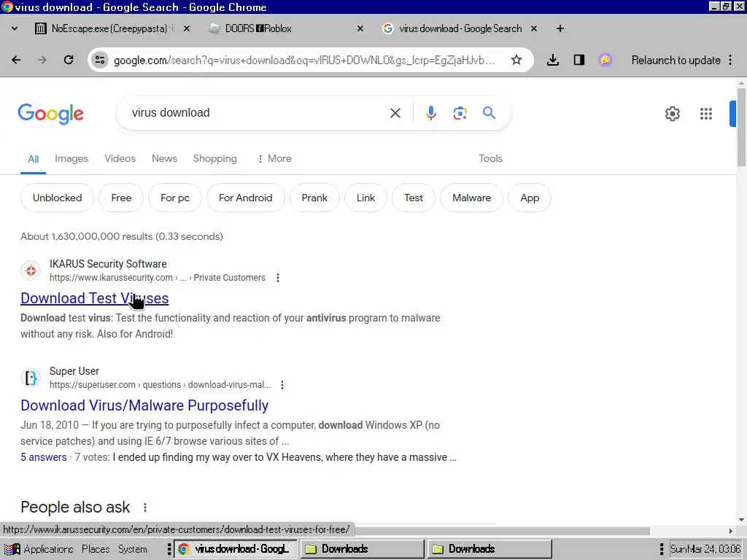Apply the App filter chip
747x560 pixels.
point(530,198)
